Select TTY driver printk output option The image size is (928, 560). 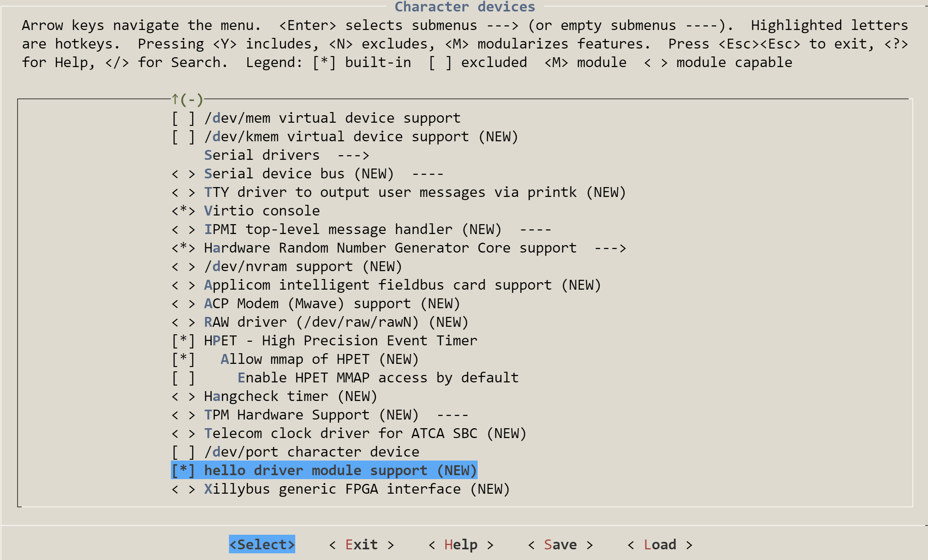click(x=399, y=192)
